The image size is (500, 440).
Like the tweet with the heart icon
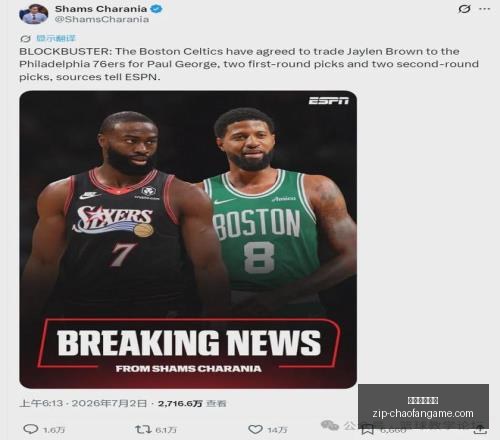(256, 429)
